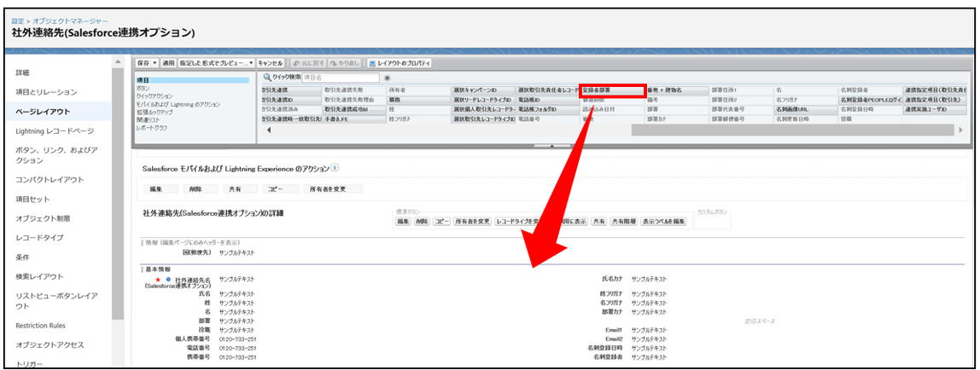This screenshot has width=980, height=370.
Task: Clear quick search with the x icon
Action: tap(387, 78)
